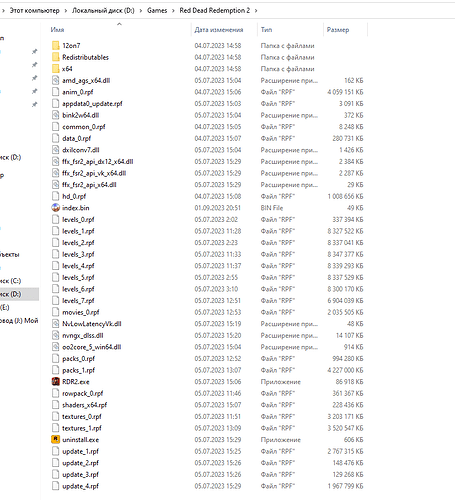Expand the chevron after Red Dead Redemption 2
The image size is (455, 500).
coord(256,11)
